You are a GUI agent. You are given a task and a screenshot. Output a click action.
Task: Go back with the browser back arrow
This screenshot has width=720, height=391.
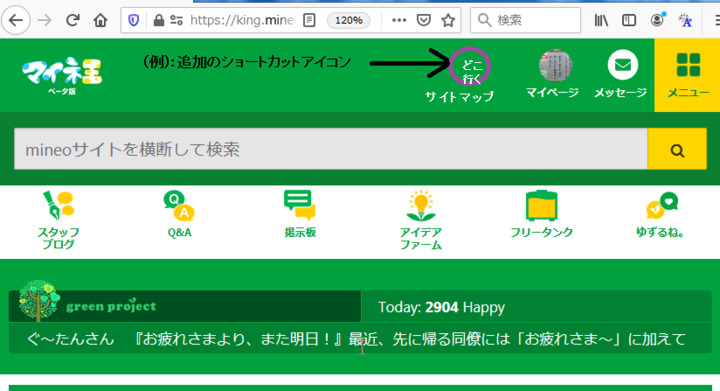tap(16, 20)
